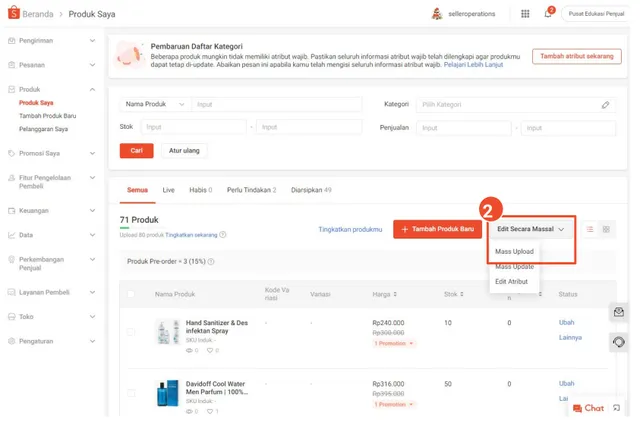Expand the chat window icon
640x422 pixels.
click(617, 408)
